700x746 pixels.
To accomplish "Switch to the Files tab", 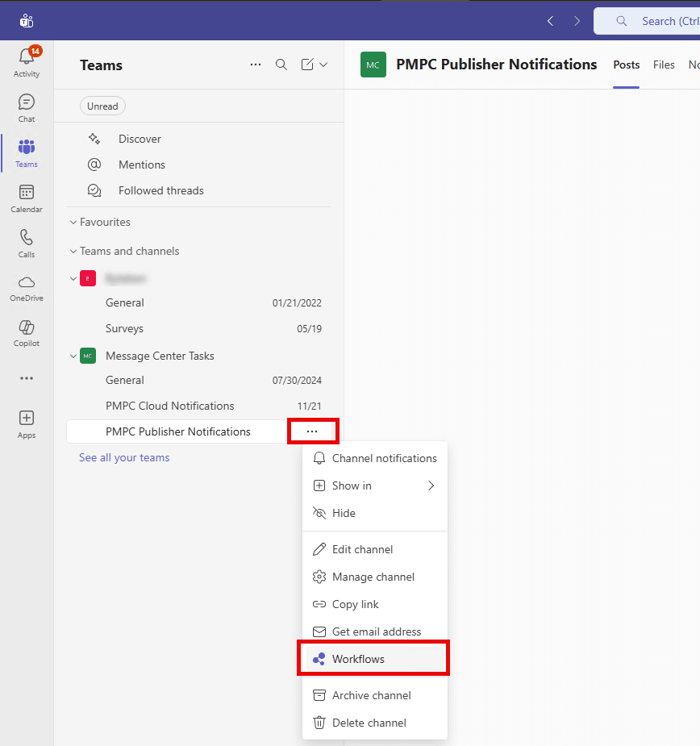I will [664, 65].
